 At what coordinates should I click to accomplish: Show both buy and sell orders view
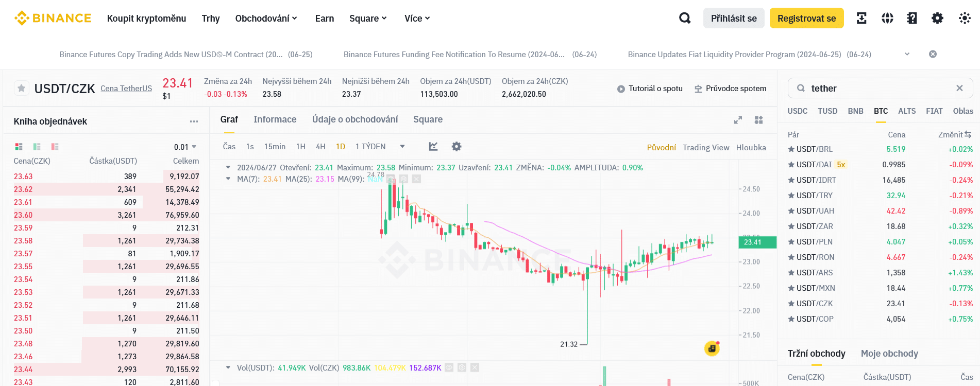(19, 147)
